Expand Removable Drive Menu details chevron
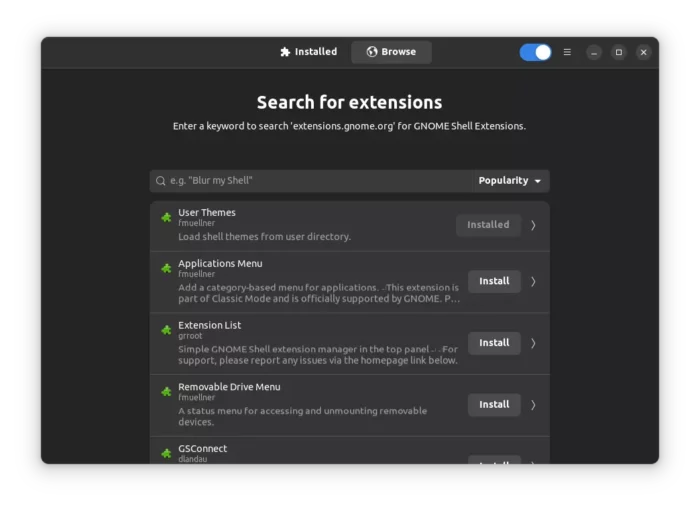The width and height of the screenshot is (700, 509). [533, 405]
